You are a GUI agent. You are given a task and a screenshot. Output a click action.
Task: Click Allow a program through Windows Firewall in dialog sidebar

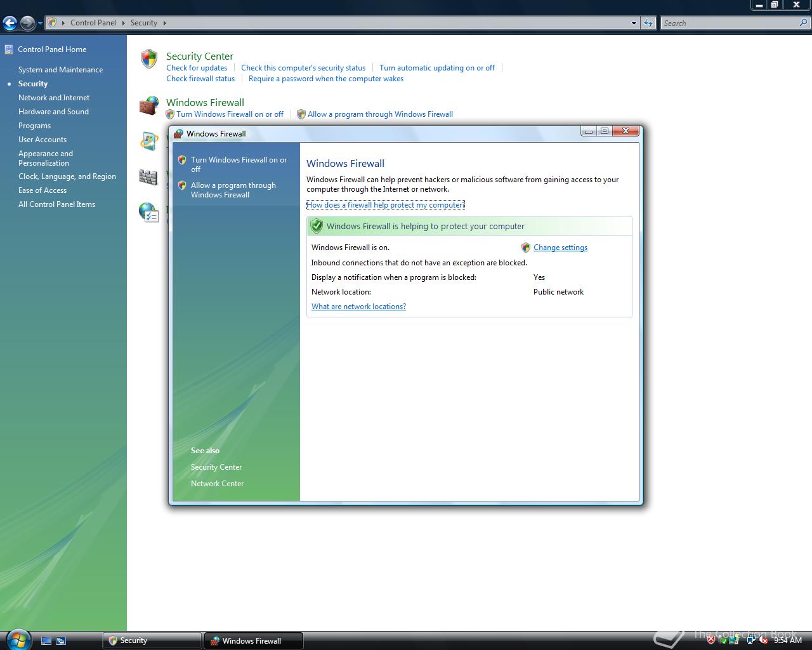point(233,190)
